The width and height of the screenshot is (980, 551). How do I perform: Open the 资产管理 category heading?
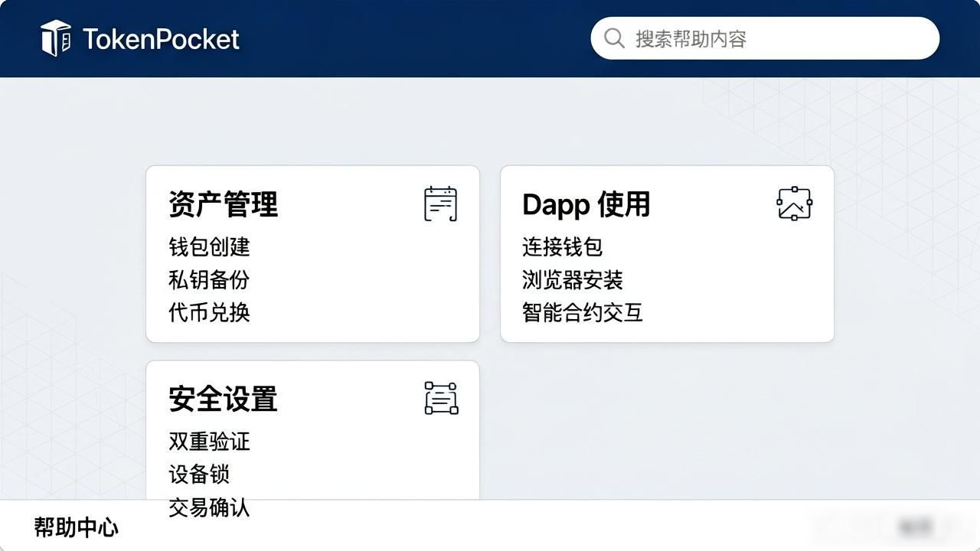(x=223, y=204)
